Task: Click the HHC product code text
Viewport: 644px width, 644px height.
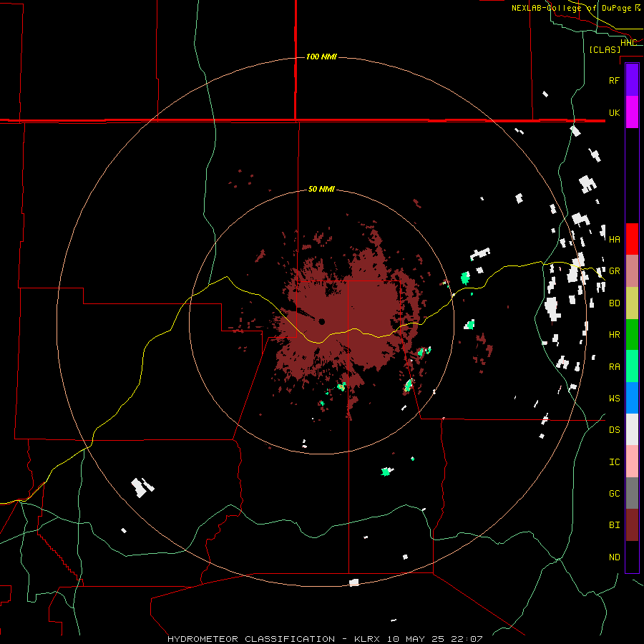Action: pos(628,43)
